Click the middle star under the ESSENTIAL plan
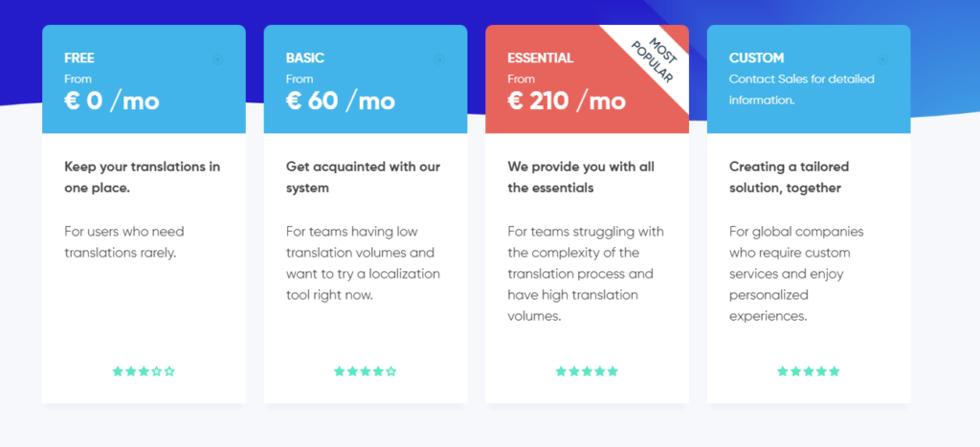 [x=587, y=371]
